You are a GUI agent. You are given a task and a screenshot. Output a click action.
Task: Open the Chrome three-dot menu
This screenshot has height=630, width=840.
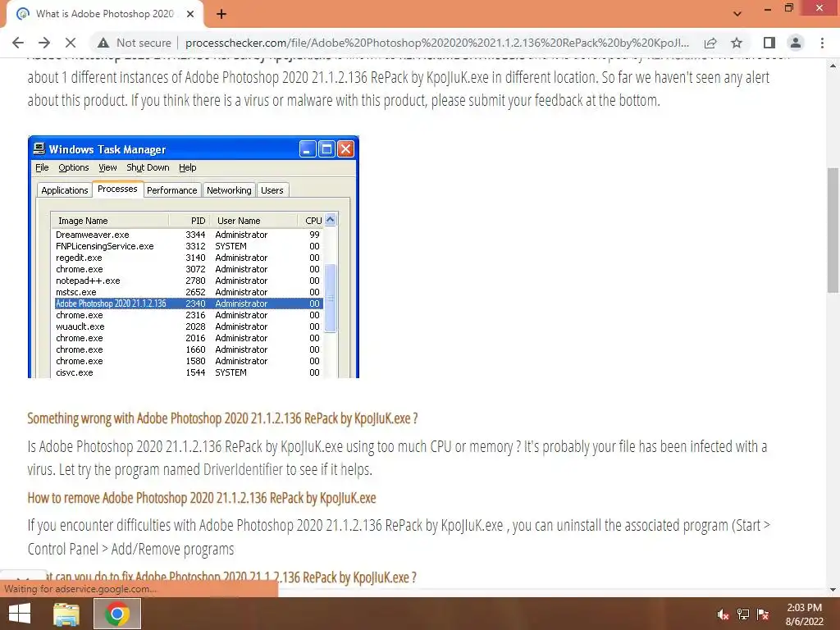click(822, 43)
